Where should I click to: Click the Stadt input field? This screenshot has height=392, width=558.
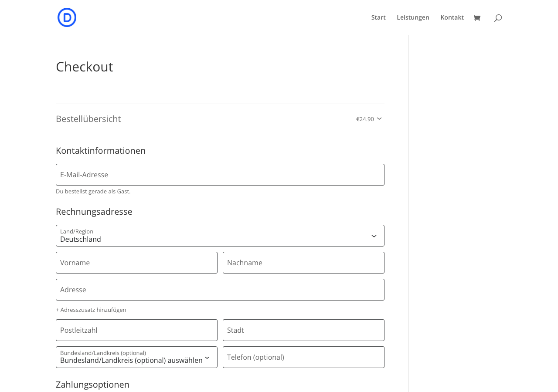[x=303, y=330]
